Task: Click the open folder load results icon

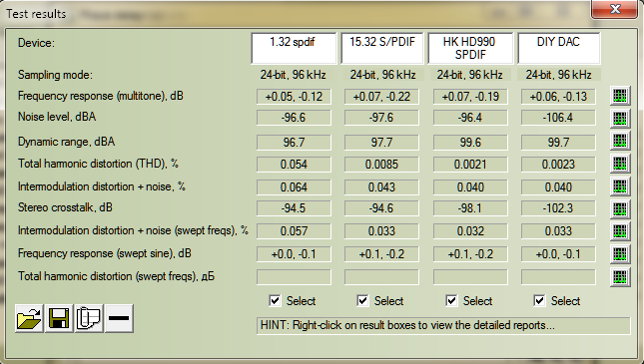Action: pyautogui.click(x=29, y=318)
